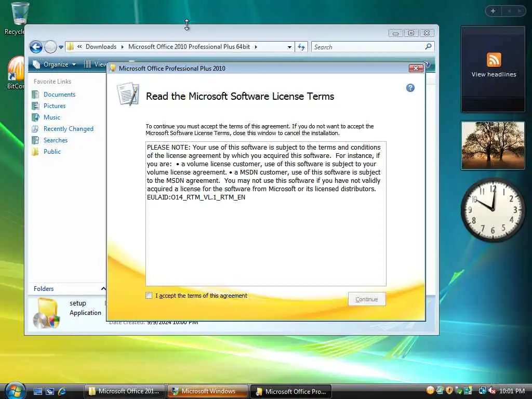The width and height of the screenshot is (532, 399).
Task: Click 'View headlines' in the feed gadget
Action: (494, 74)
